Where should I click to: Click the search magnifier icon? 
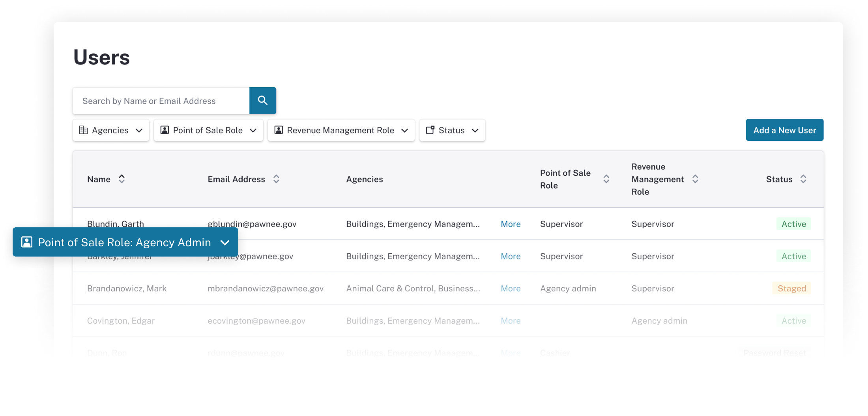tap(262, 101)
